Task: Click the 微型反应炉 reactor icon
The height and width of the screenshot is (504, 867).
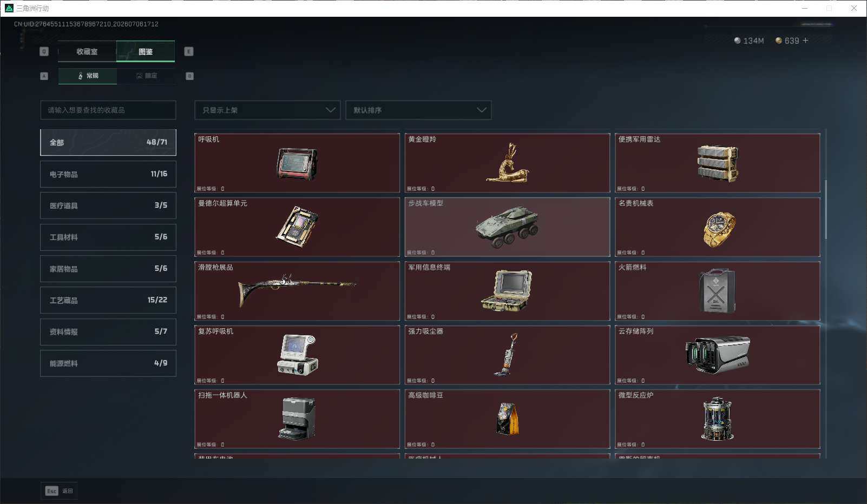Action: coord(718,419)
